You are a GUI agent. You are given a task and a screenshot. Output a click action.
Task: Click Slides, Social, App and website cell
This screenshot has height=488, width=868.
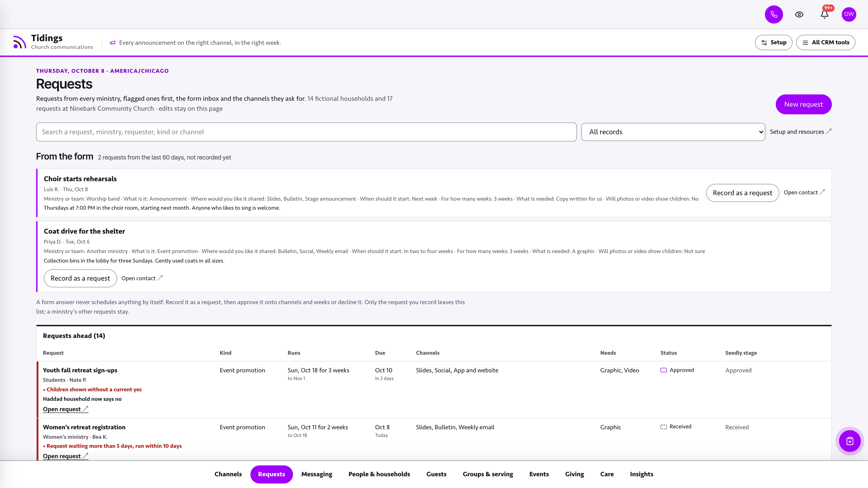click(x=457, y=371)
